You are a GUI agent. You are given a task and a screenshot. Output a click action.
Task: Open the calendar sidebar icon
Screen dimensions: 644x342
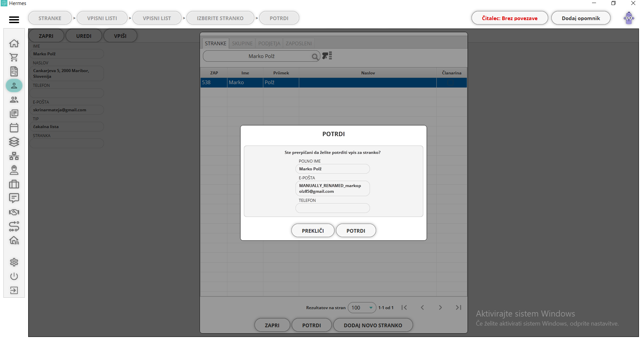(14, 128)
